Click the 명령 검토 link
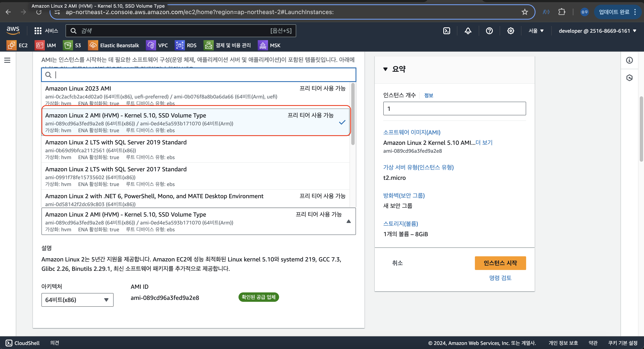This screenshot has height=349, width=644. (x=500, y=278)
